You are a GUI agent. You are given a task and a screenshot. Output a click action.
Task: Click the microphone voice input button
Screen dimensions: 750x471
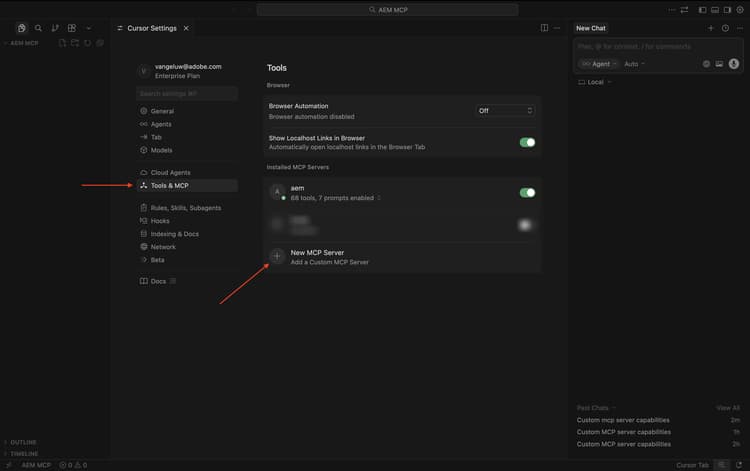tap(734, 64)
